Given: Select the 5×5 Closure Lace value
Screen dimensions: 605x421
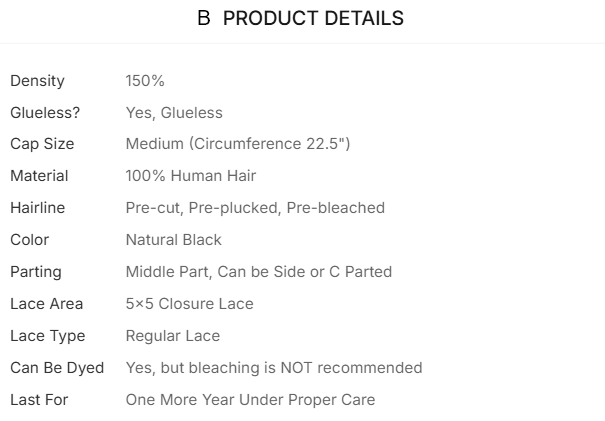Looking at the screenshot, I should click(190, 304).
